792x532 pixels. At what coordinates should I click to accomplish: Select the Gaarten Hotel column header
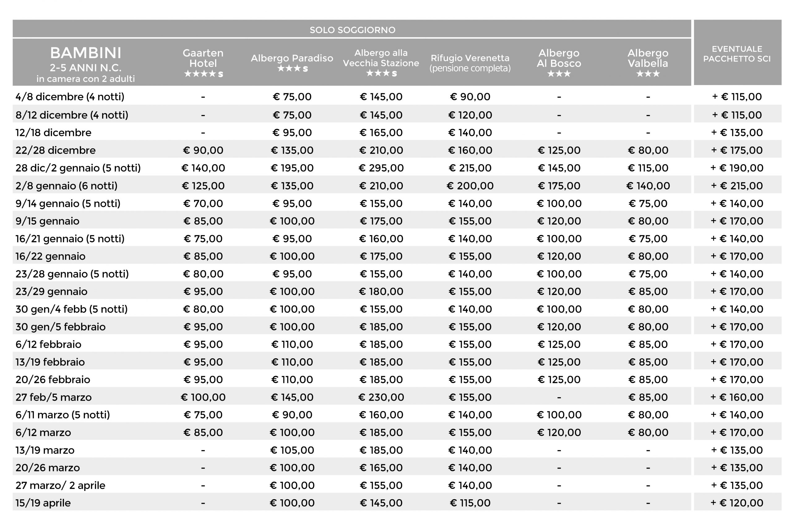click(203, 63)
